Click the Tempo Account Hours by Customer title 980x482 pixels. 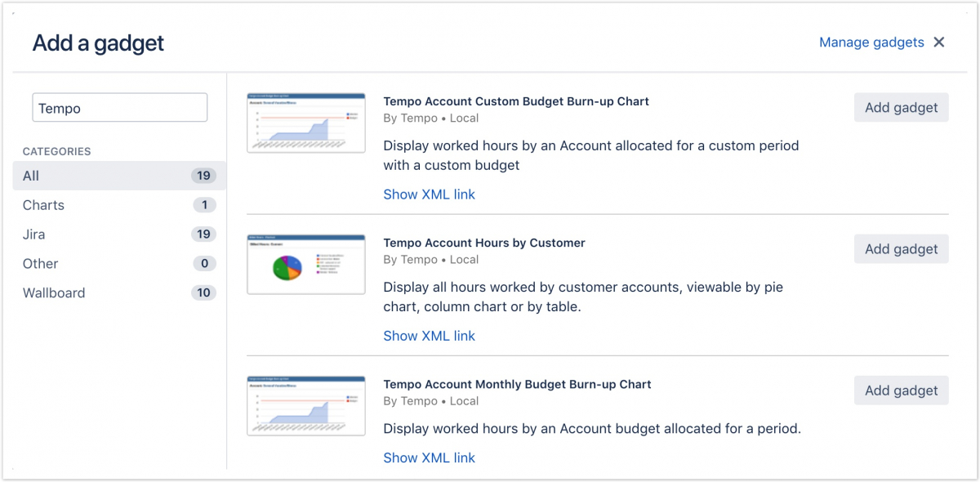click(x=484, y=243)
